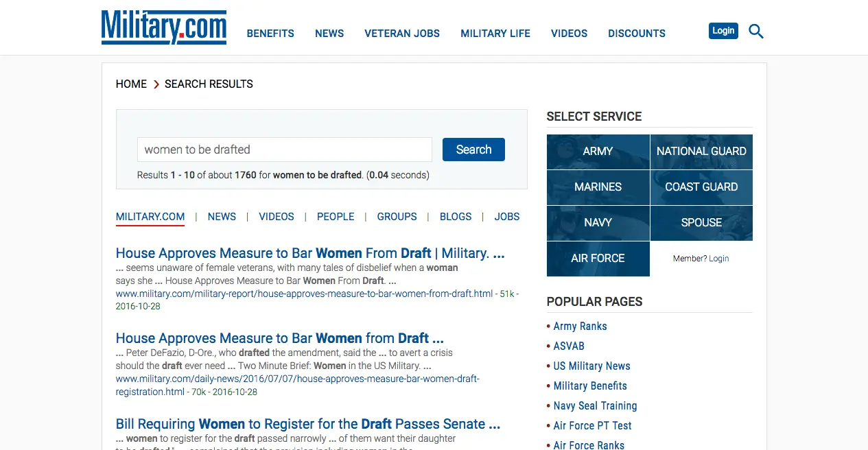Go to HOME breadcrumb
Image resolution: width=868 pixels, height=450 pixels.
tap(131, 84)
